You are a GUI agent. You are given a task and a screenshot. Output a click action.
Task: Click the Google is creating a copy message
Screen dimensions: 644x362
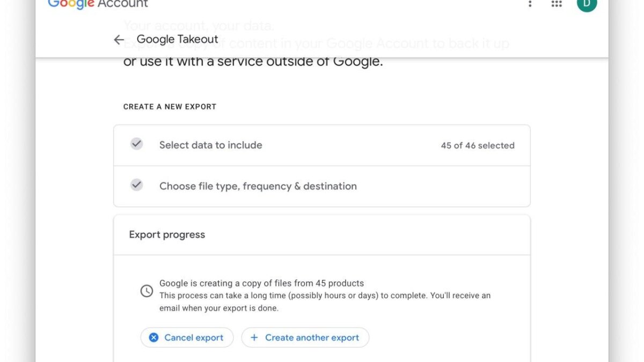click(x=261, y=283)
